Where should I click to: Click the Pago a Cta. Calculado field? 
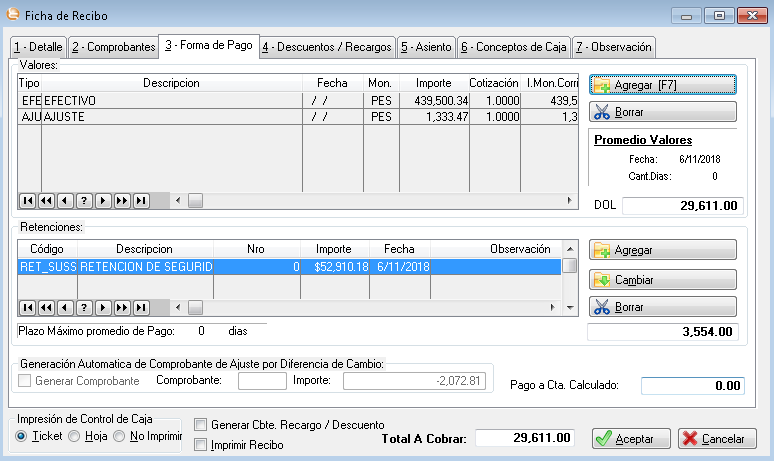pos(692,385)
